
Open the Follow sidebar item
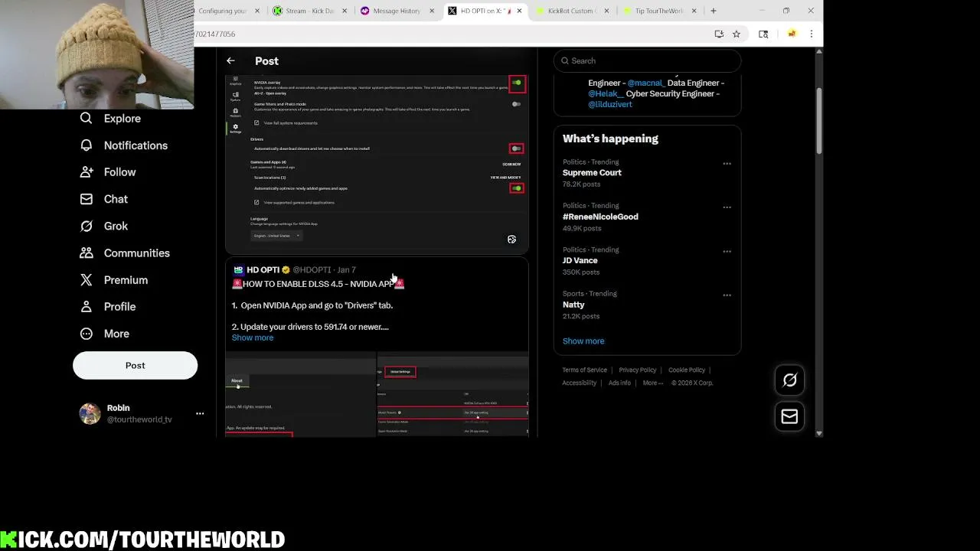(x=108, y=172)
